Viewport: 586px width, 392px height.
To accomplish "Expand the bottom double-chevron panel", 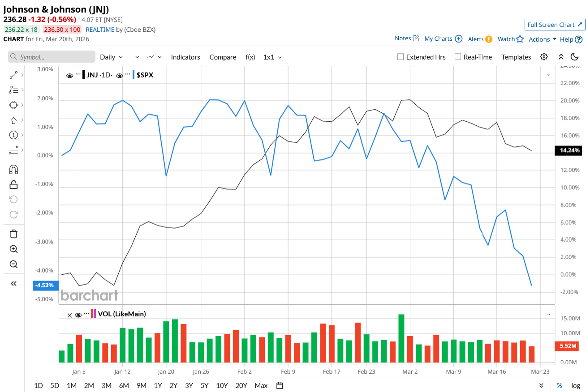I will coord(542,386).
